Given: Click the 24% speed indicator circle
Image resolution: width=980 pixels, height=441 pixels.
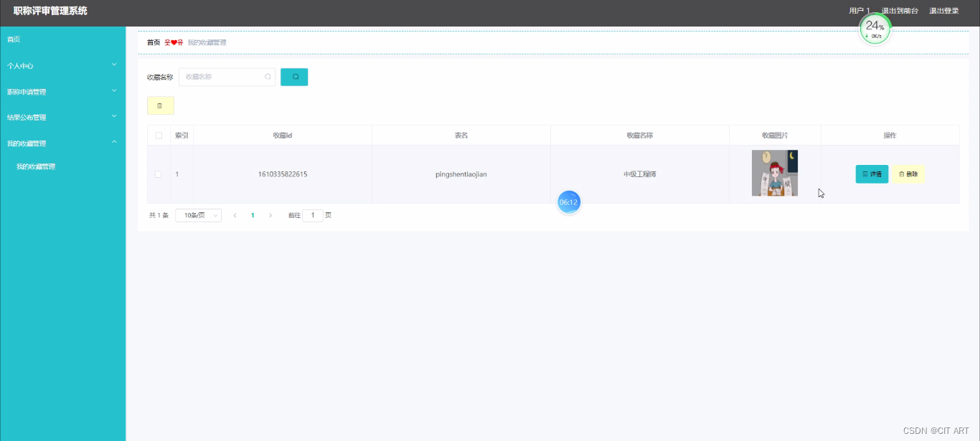Looking at the screenshot, I should [x=875, y=29].
